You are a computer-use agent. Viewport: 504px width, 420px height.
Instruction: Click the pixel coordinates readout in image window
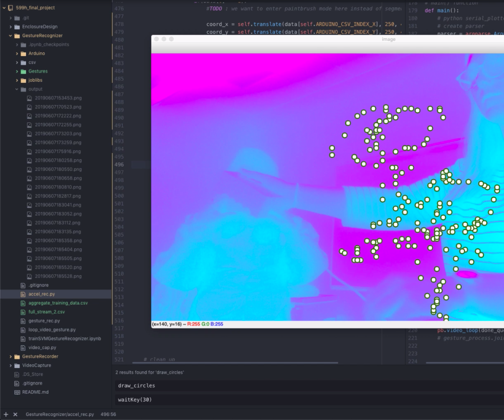187,324
